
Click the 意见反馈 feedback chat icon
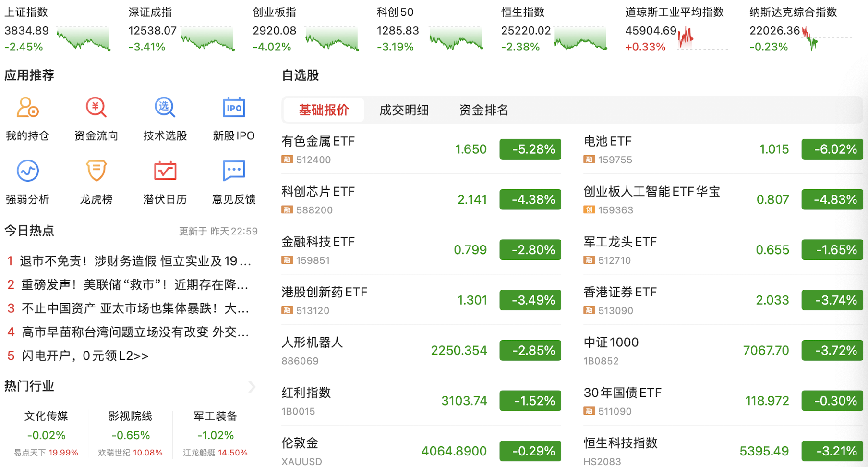(x=234, y=171)
